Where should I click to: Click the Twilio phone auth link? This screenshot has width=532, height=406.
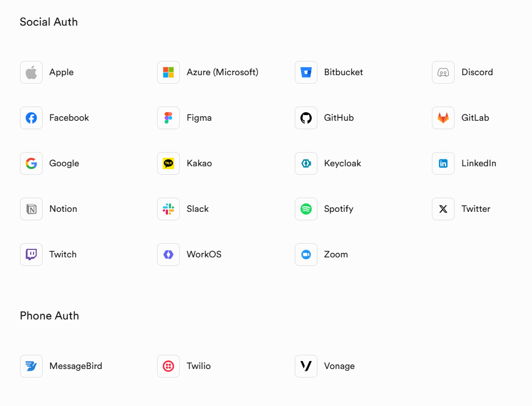point(199,366)
